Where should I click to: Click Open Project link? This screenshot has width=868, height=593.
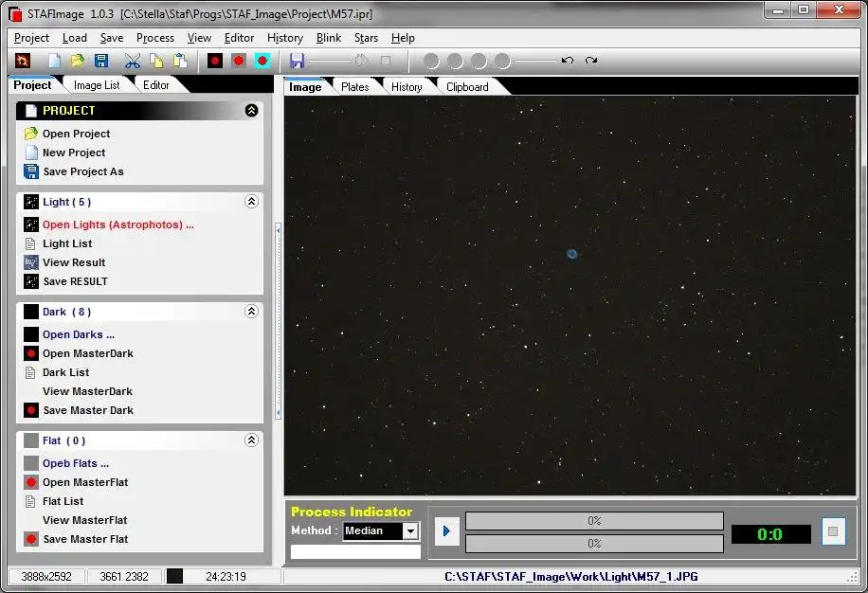point(76,134)
